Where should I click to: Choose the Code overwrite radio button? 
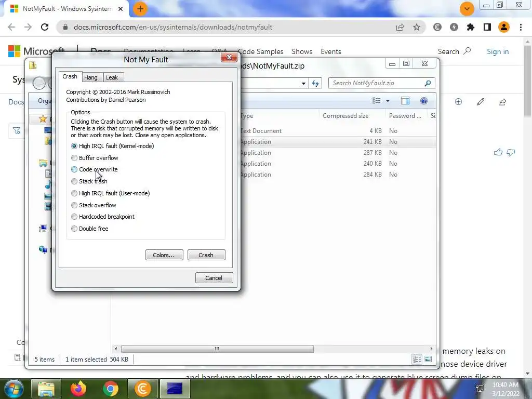pyautogui.click(x=95, y=169)
